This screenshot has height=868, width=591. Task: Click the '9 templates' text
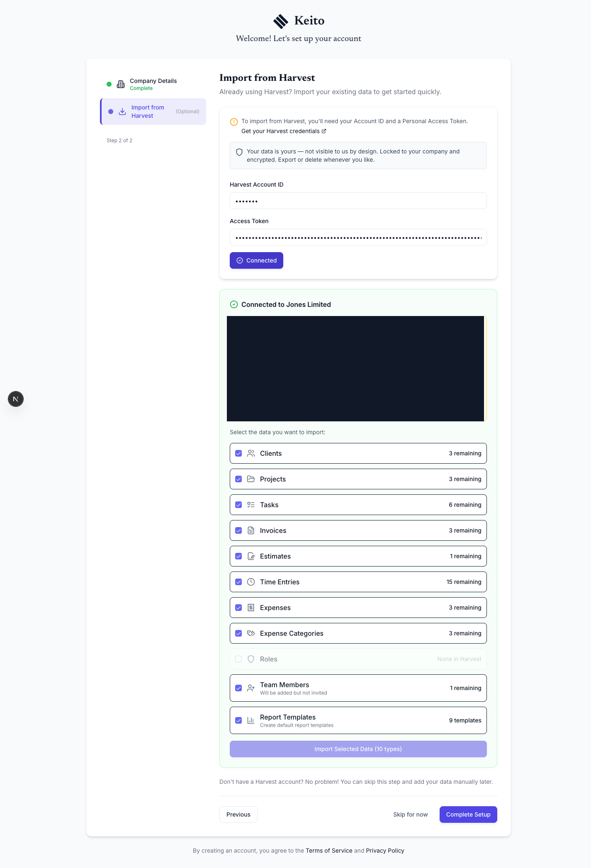(x=465, y=720)
